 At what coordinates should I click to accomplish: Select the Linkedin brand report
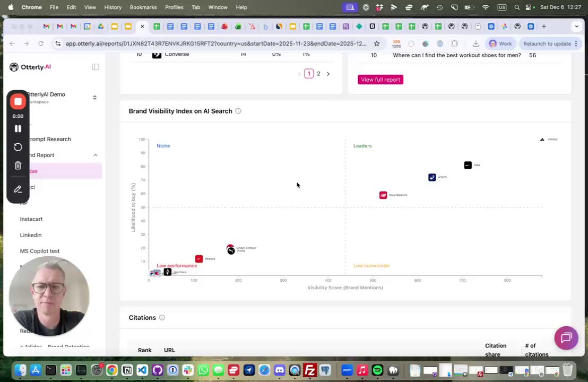pyautogui.click(x=31, y=235)
